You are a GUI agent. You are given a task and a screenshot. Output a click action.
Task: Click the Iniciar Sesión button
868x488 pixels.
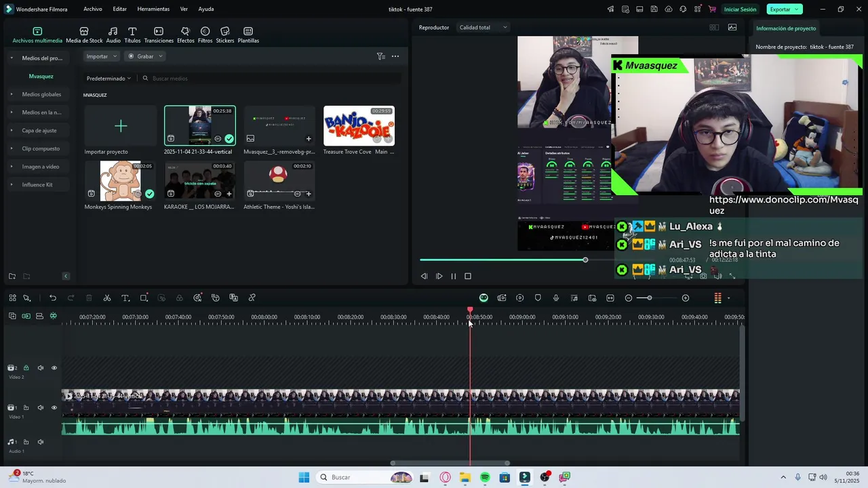(740, 9)
